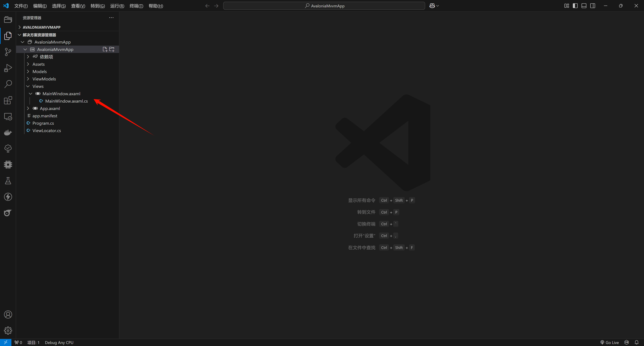644x346 pixels.
Task: Open the 帮助(H) menu
Action: (156, 6)
